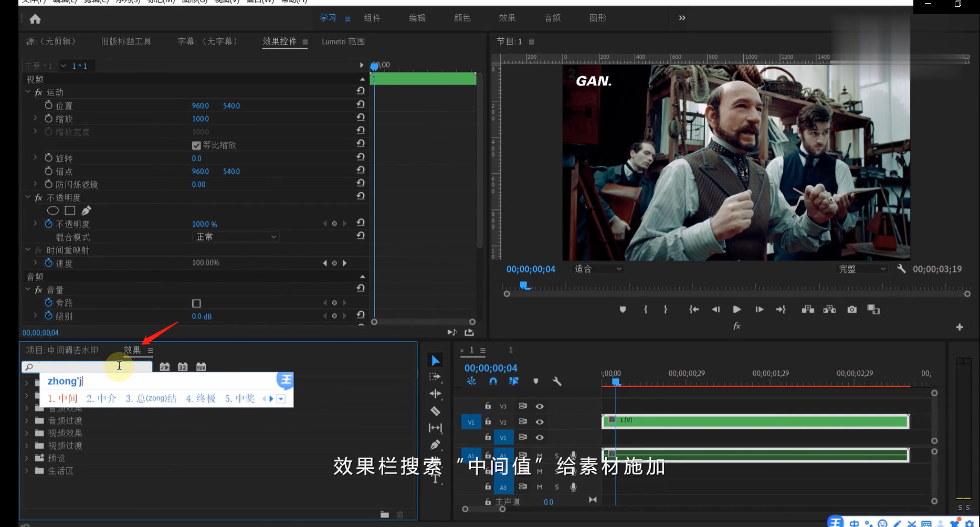
Task: Expand the 旋转 property
Action: 35,157
